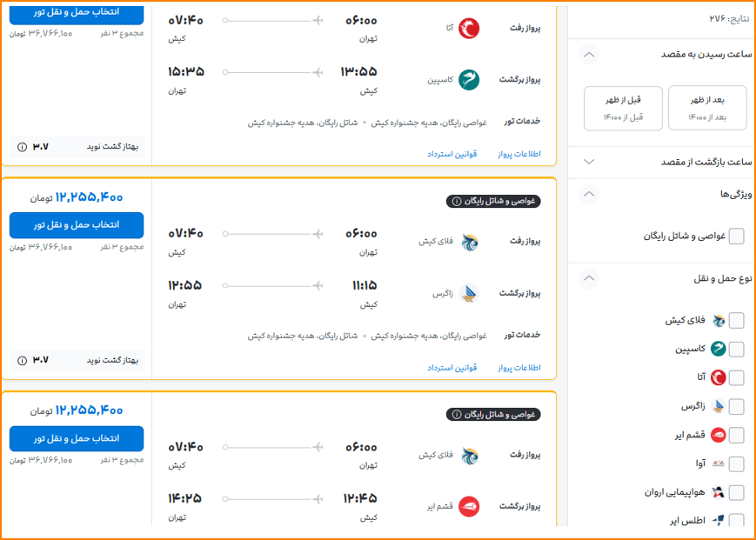Select the بعد از ظهر arrival time option
The height and width of the screenshot is (540, 756).
[x=707, y=108]
